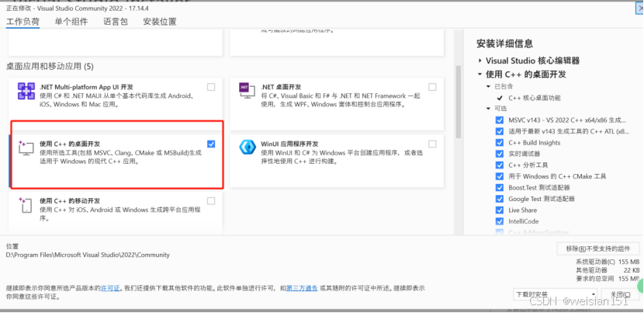
Task: Click the 关闭 button
Action: click(x=620, y=294)
